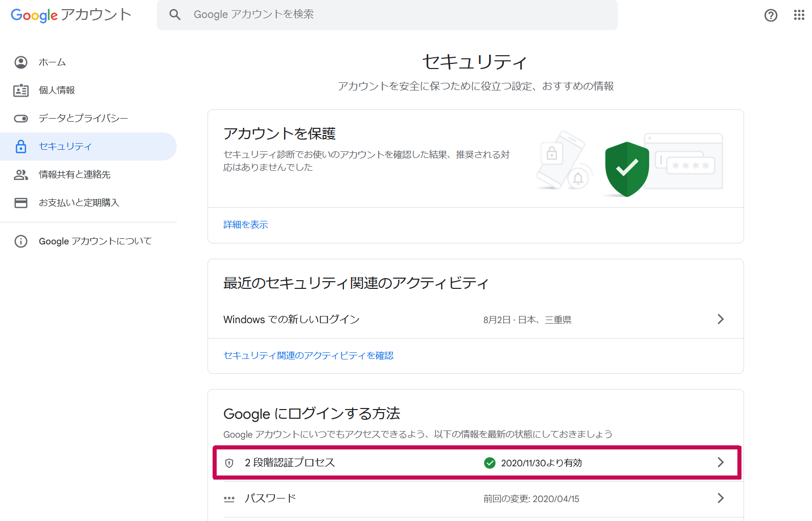This screenshot has height=521, width=812.
Task: Click the 情報共有と連絡先 people icon
Action: (21, 175)
